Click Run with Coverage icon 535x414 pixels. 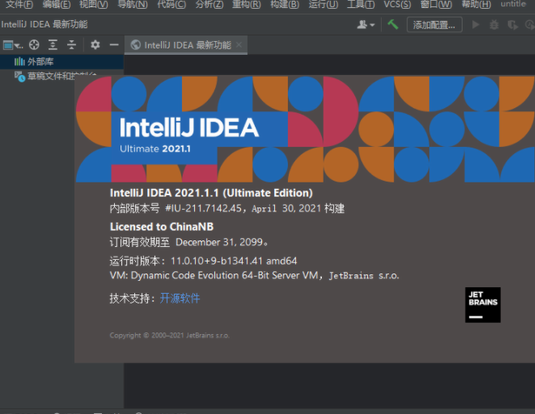point(512,25)
